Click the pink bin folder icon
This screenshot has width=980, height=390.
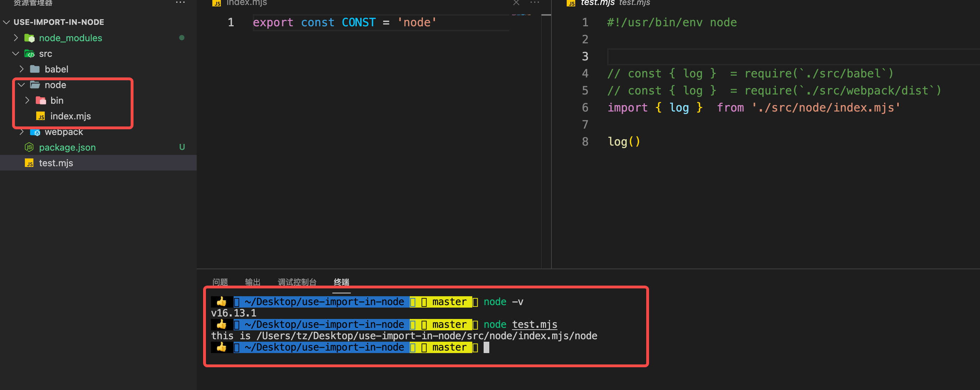tap(40, 100)
